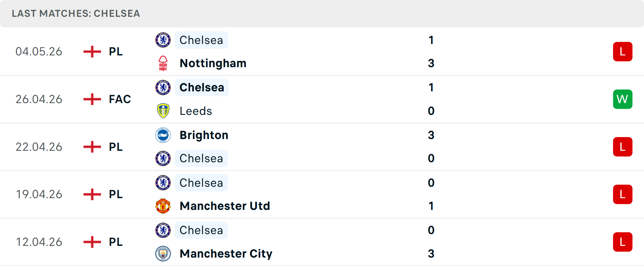Click red L badge for Nottingham match

[x=623, y=51]
